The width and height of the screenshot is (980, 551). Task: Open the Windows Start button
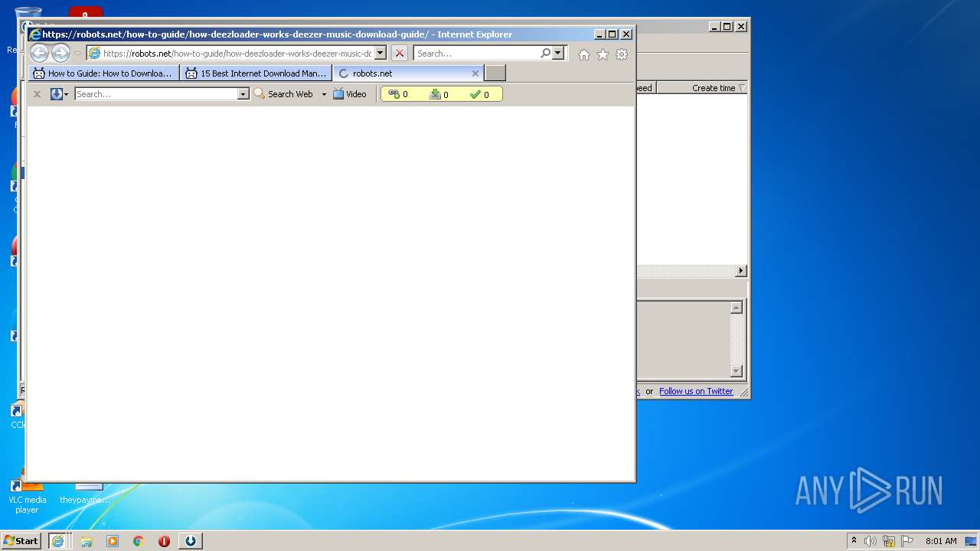[21, 540]
